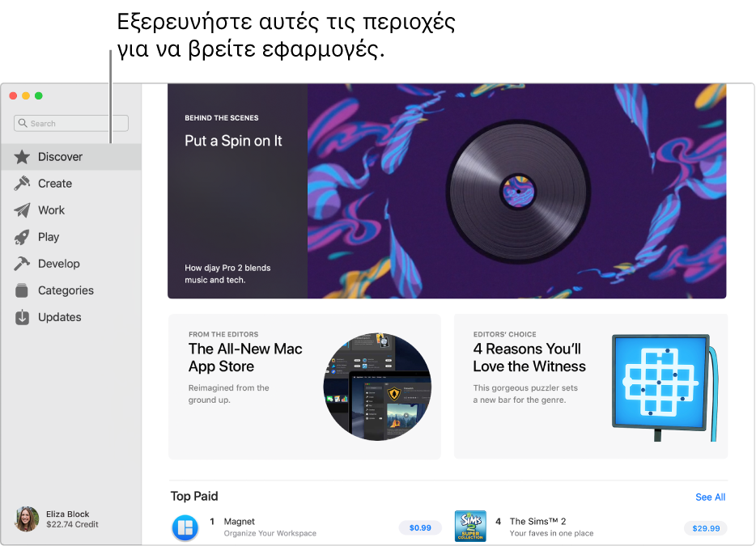Open the Magnet app icon
This screenshot has height=546, width=756.
click(185, 527)
